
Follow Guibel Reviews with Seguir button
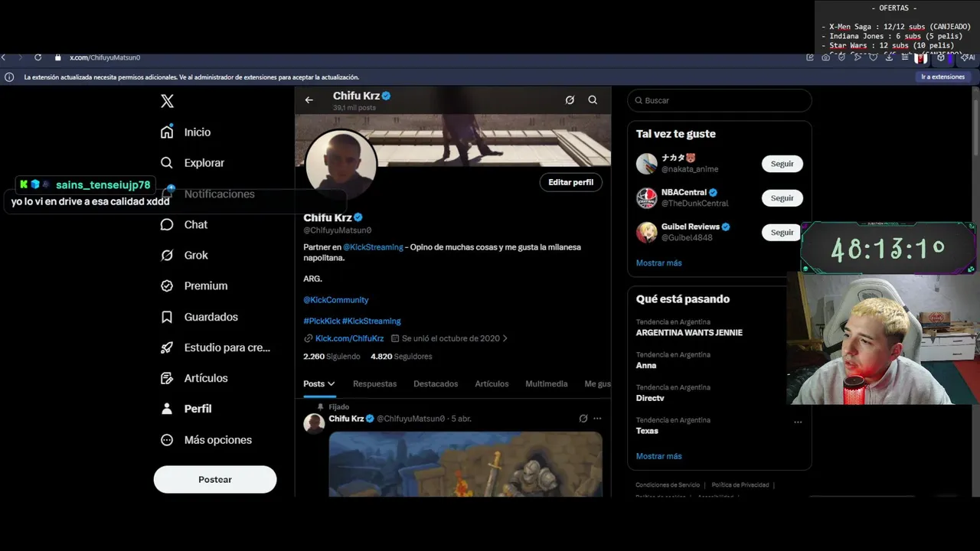click(x=782, y=233)
